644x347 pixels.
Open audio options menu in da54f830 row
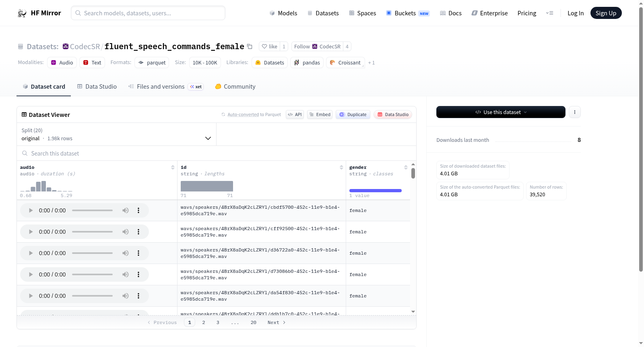(138, 296)
